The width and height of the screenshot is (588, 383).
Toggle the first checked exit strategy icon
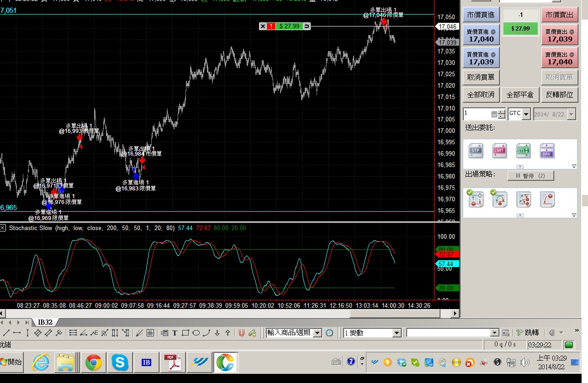(476, 199)
